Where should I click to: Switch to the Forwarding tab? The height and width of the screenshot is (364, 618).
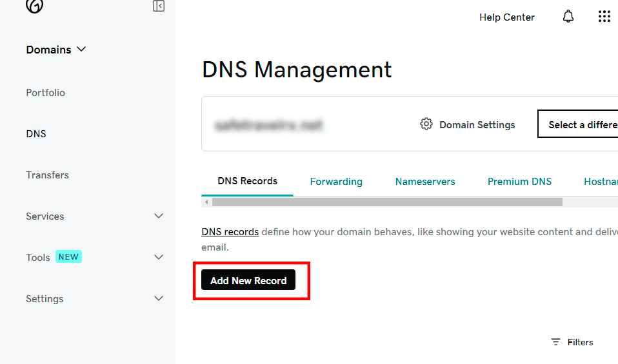tap(336, 182)
